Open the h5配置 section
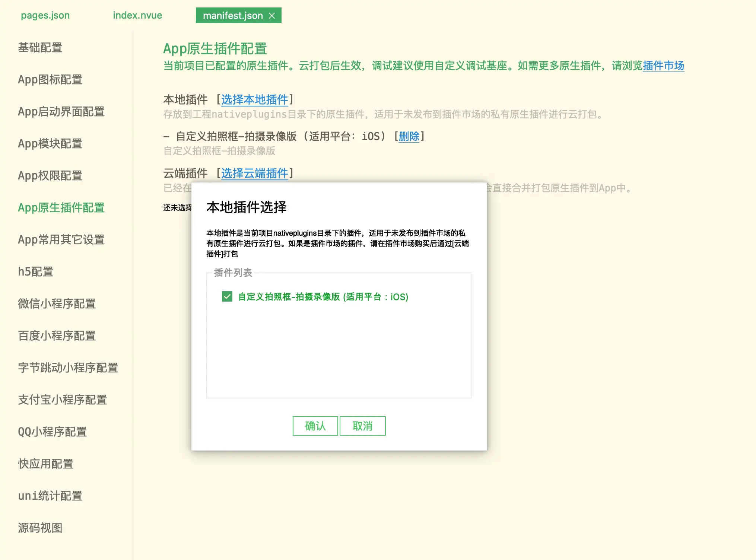 point(35,271)
